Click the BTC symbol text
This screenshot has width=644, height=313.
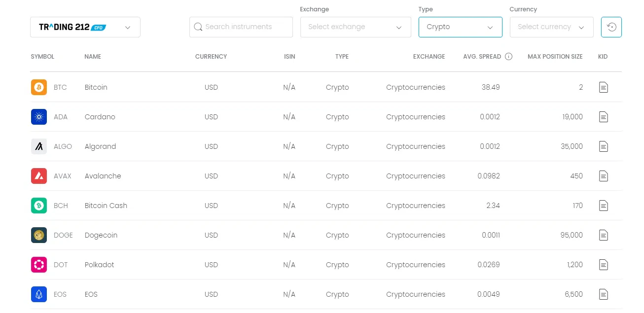click(x=60, y=87)
